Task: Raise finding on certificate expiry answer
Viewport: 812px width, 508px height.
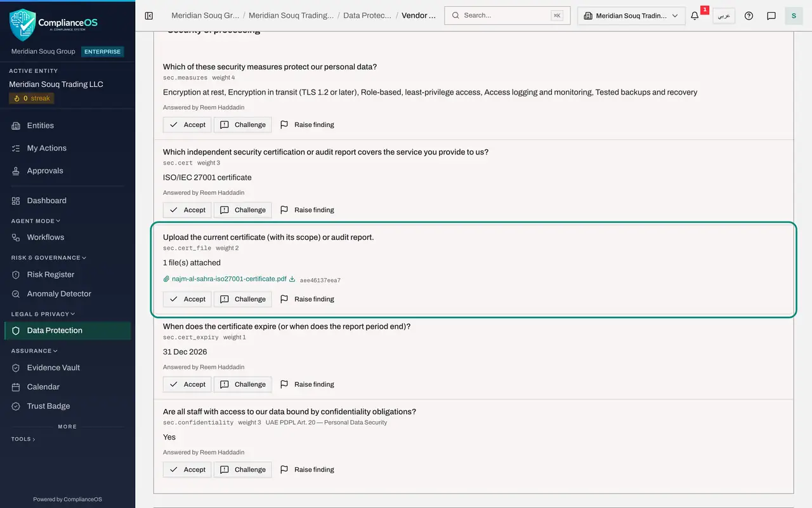Action: click(x=307, y=384)
